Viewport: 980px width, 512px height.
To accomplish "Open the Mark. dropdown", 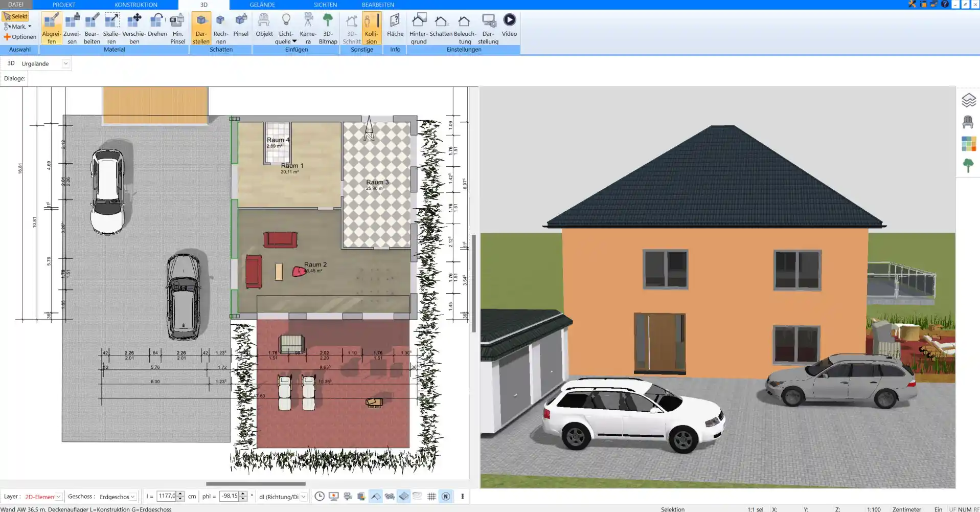I will tap(18, 27).
